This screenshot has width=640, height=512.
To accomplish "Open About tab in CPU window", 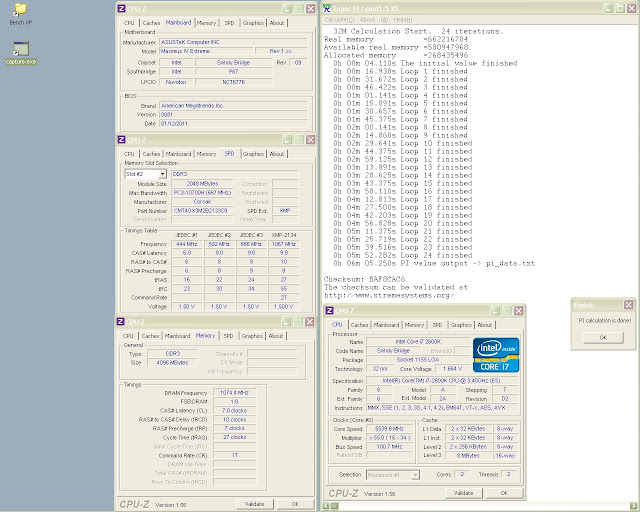I will click(485, 325).
